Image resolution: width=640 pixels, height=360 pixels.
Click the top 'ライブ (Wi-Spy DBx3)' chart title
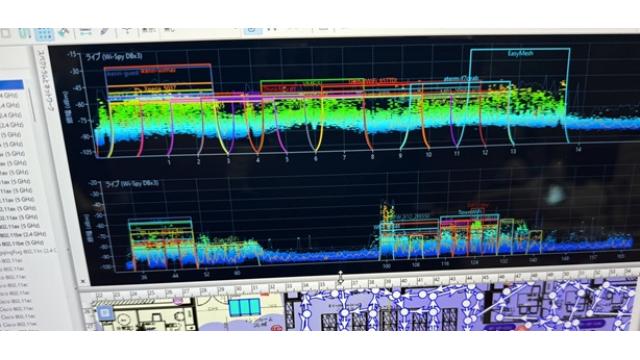[x=114, y=56]
